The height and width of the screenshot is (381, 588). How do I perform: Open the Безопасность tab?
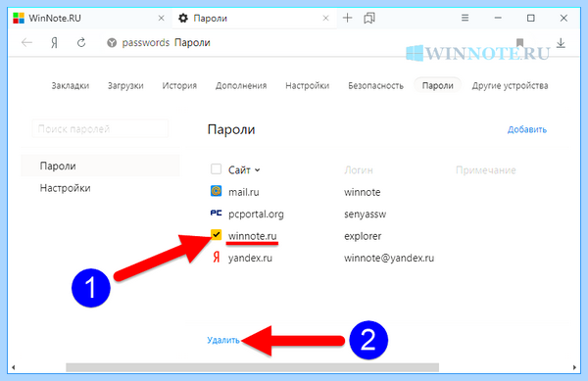[375, 86]
